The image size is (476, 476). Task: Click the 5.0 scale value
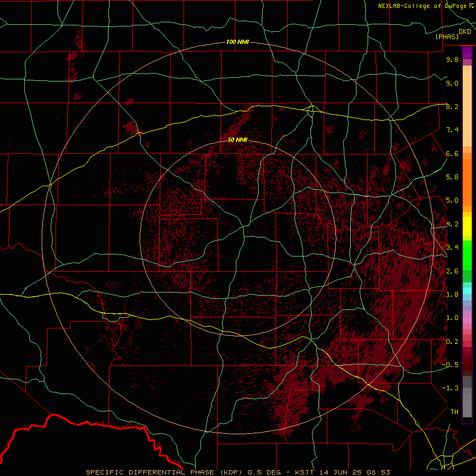pos(452,200)
